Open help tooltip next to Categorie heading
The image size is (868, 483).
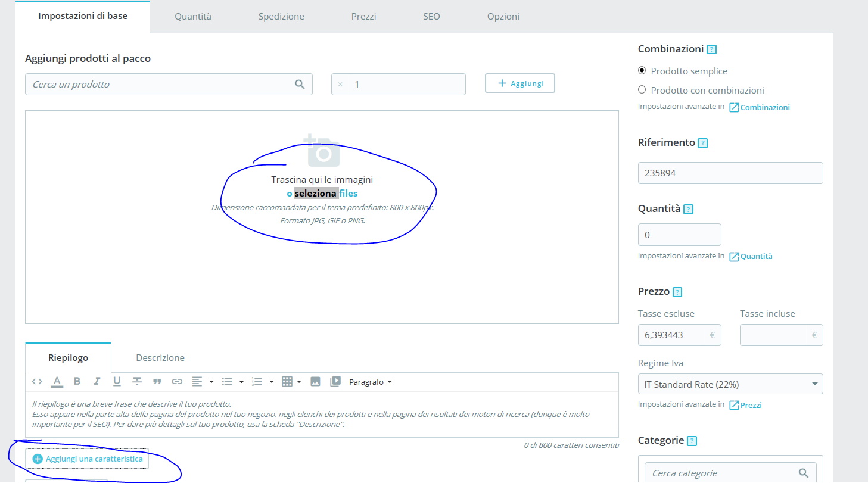pyautogui.click(x=692, y=441)
